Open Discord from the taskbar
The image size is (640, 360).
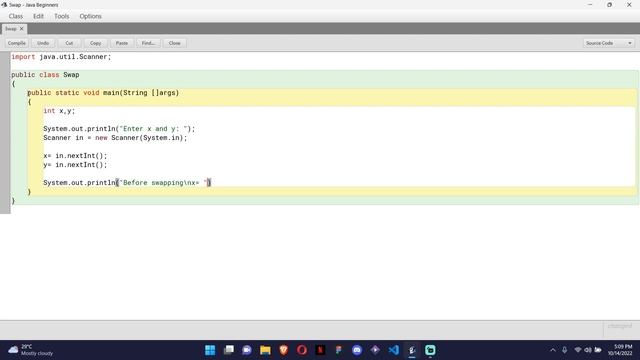point(357,350)
